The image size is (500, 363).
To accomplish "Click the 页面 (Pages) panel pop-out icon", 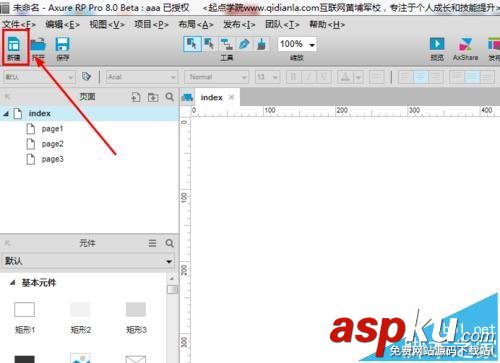I will click(7, 97).
